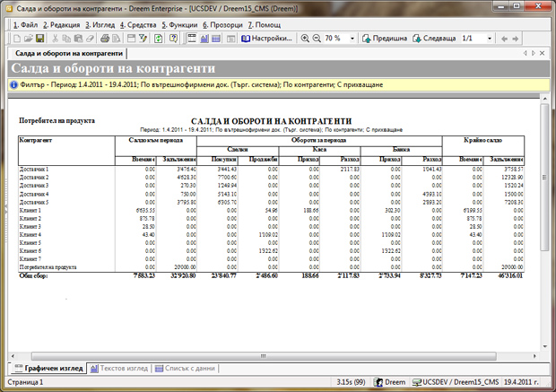
Task: Open the Файл menu
Action: click(x=25, y=25)
